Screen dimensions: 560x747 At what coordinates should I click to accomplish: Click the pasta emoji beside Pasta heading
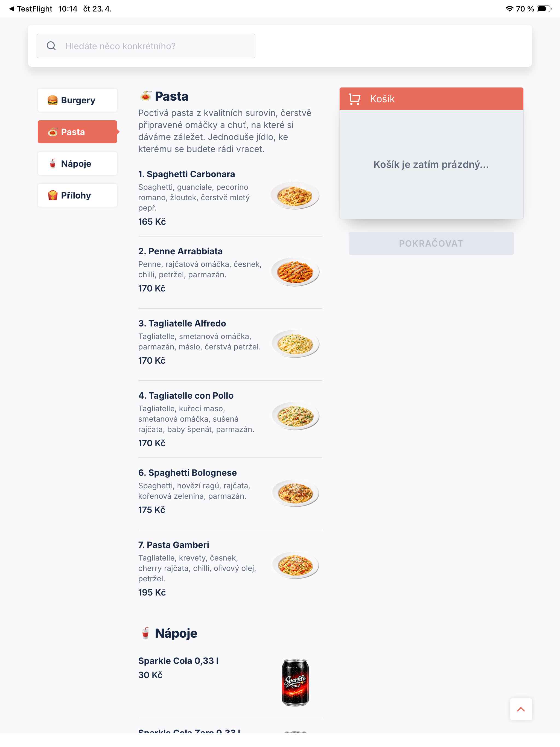pos(145,96)
